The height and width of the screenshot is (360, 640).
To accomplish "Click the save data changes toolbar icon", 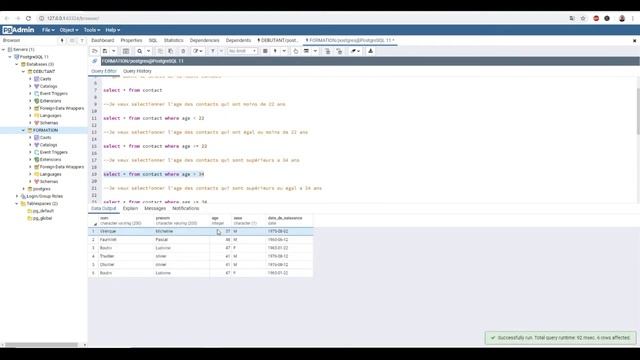I will point(126,51).
